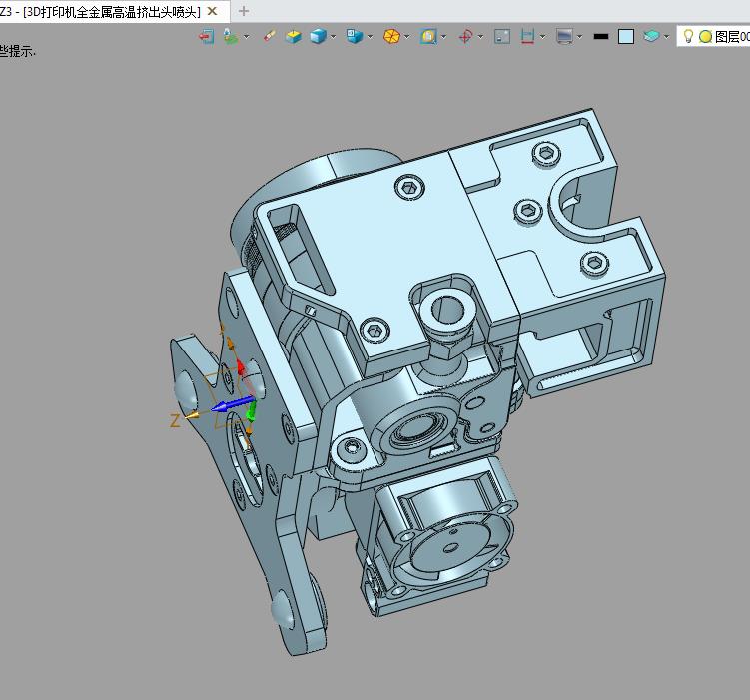Open the view-orientation dropdown arrow

[370, 36]
